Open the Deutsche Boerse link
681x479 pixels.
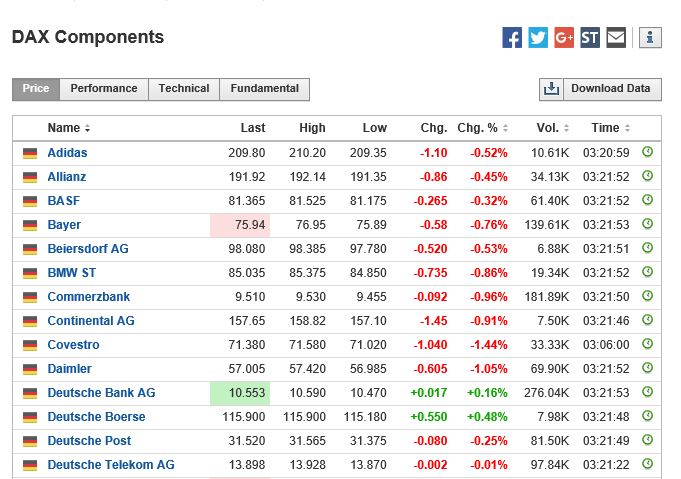tap(96, 417)
